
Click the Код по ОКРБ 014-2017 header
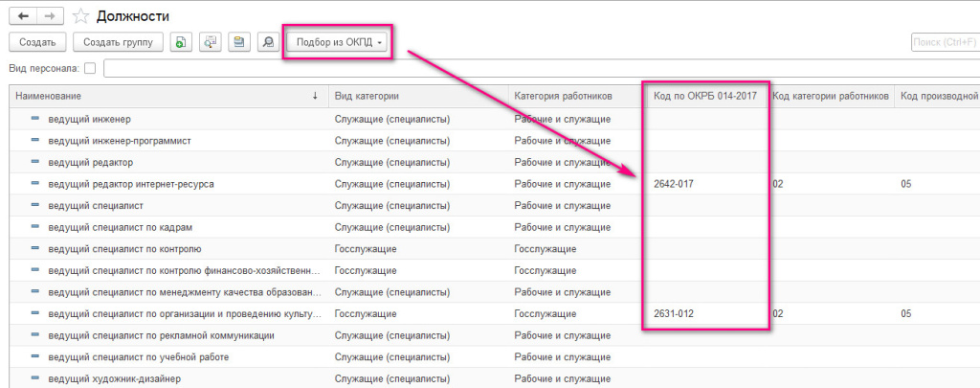coord(704,96)
